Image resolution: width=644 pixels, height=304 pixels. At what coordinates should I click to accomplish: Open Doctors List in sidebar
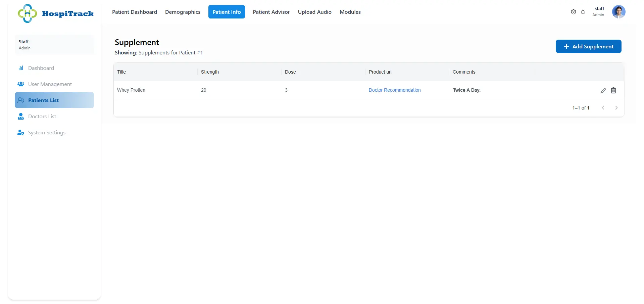pos(42,117)
